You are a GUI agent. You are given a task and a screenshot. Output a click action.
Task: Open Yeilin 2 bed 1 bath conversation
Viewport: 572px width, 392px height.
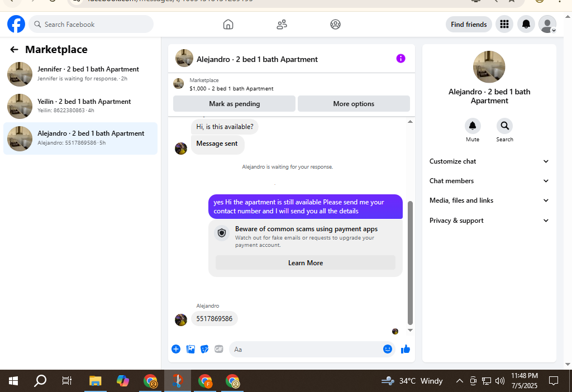point(80,106)
